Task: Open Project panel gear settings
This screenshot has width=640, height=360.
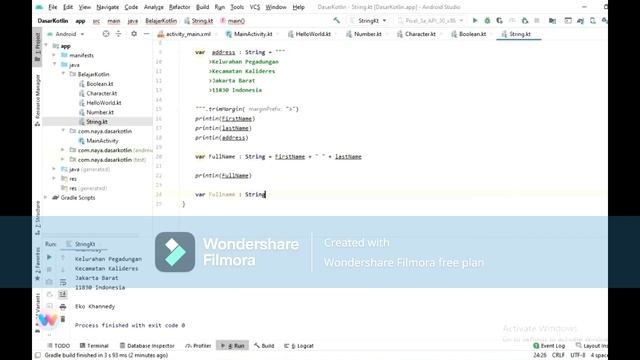Action: 133,34
